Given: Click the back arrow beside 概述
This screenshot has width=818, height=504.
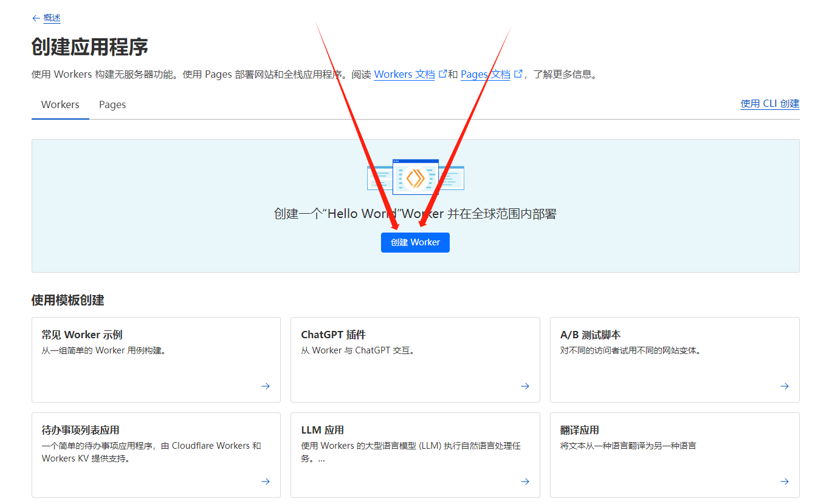Looking at the screenshot, I should 36,18.
